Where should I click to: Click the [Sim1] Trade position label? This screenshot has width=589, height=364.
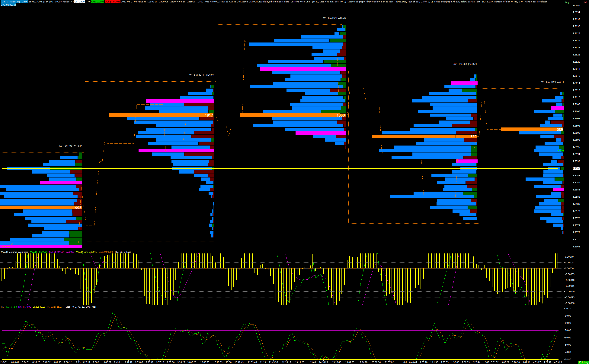(x=14, y=2)
